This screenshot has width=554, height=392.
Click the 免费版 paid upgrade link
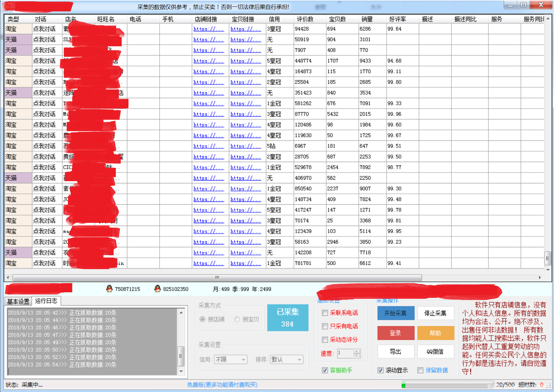[222, 385]
